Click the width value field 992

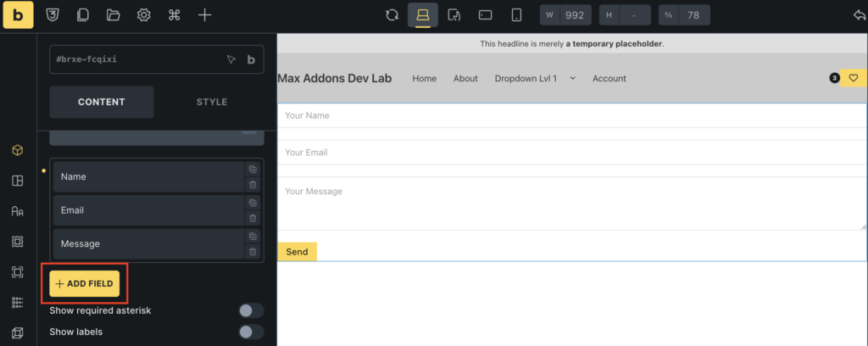coord(576,15)
